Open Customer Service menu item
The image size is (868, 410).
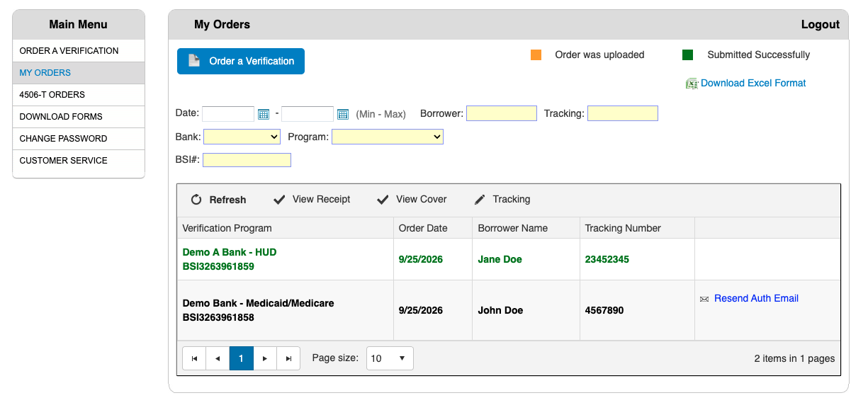tap(79, 161)
